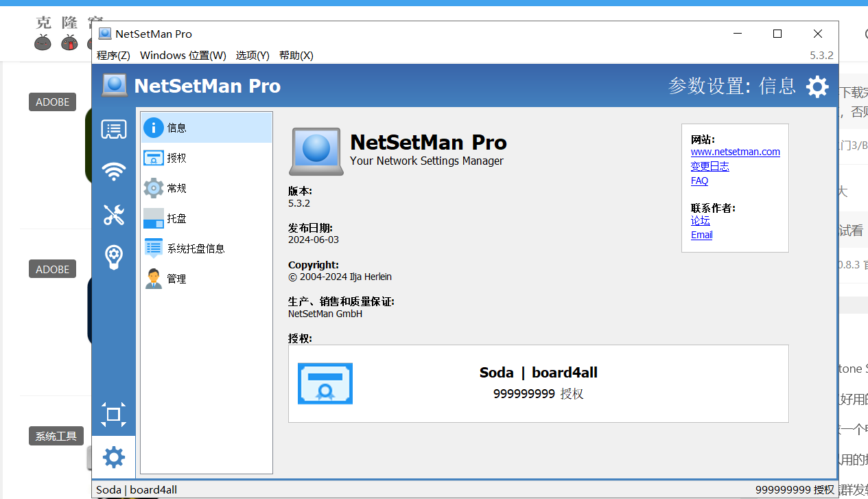This screenshot has width=868, height=499.
Task: Click 999999999 授权 in the status bar
Action: [x=795, y=489]
